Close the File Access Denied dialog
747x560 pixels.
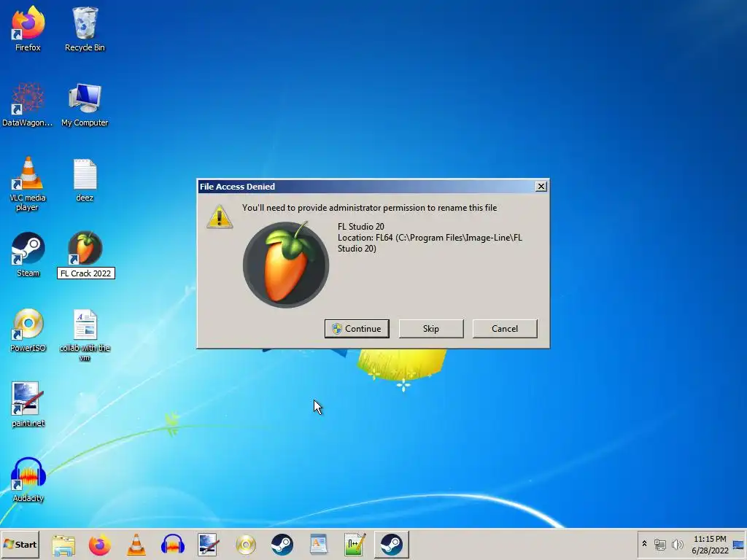coord(541,187)
